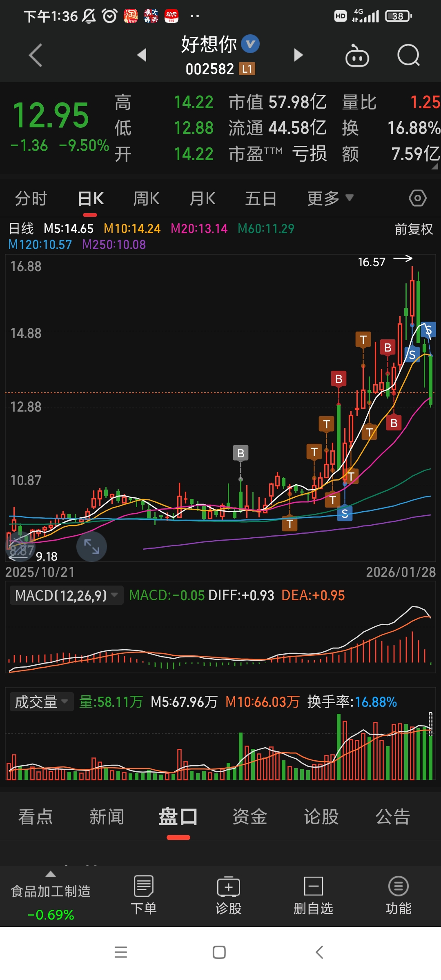
Task: Tap the L1 level badge
Action: click(x=247, y=69)
